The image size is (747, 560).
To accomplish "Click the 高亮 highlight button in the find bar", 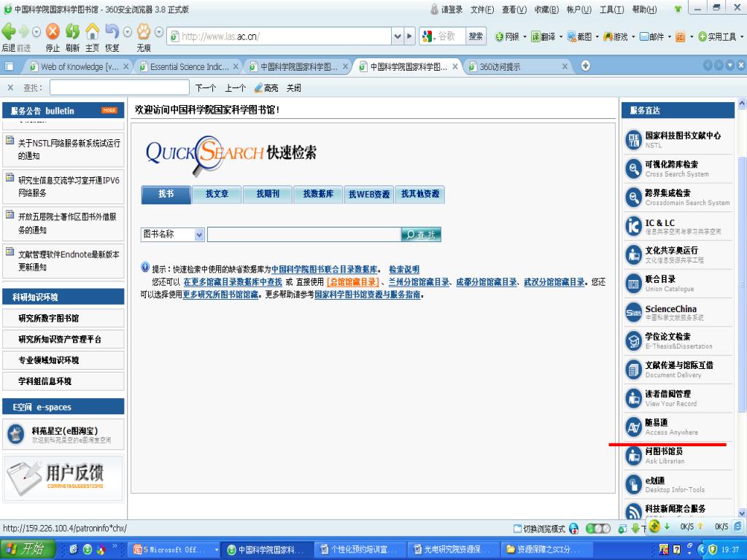I will pyautogui.click(x=266, y=87).
